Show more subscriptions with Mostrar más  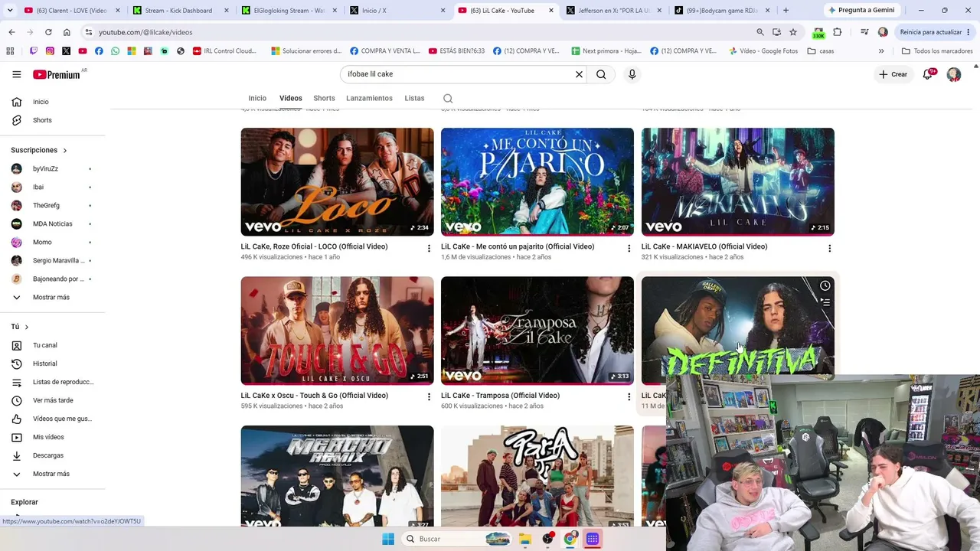(x=53, y=297)
